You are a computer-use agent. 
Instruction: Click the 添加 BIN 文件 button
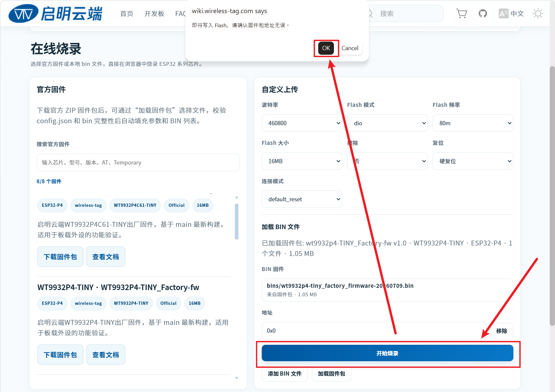click(x=285, y=374)
